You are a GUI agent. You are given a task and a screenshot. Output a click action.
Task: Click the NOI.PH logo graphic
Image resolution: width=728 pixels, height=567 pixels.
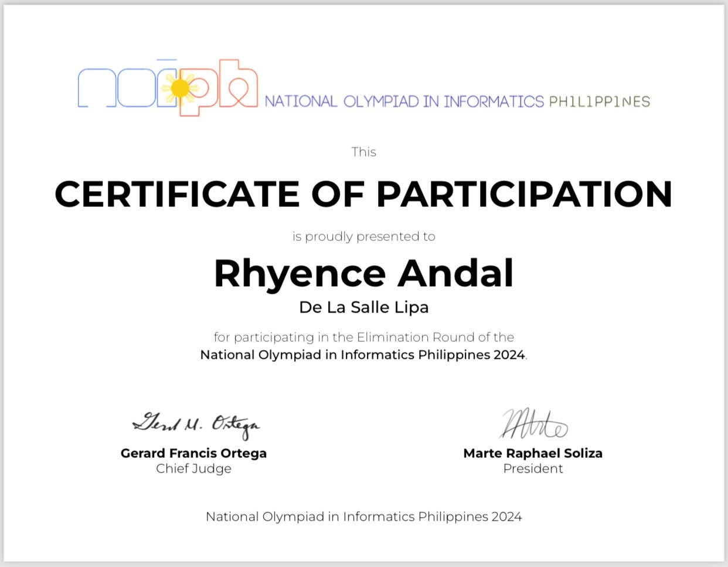click(x=168, y=87)
